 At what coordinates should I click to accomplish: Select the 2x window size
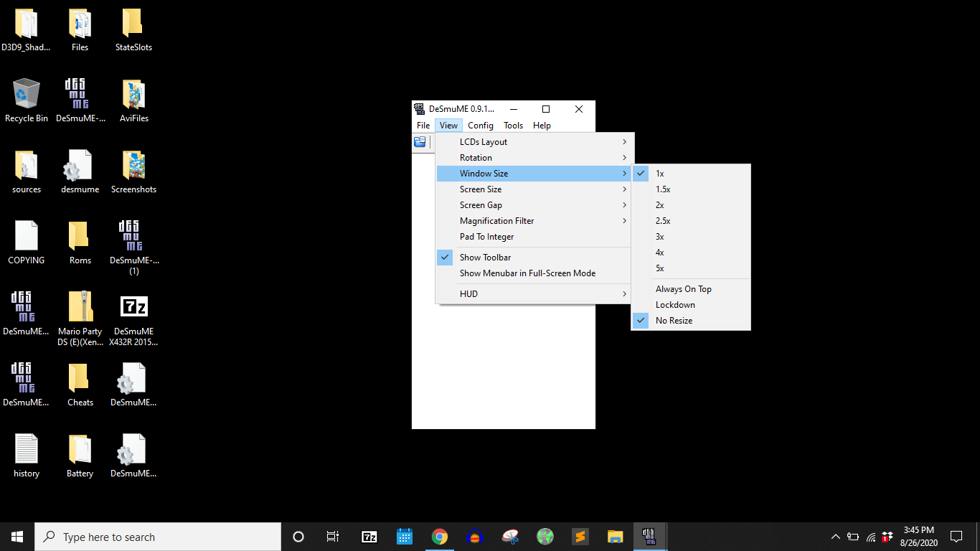[691, 205]
